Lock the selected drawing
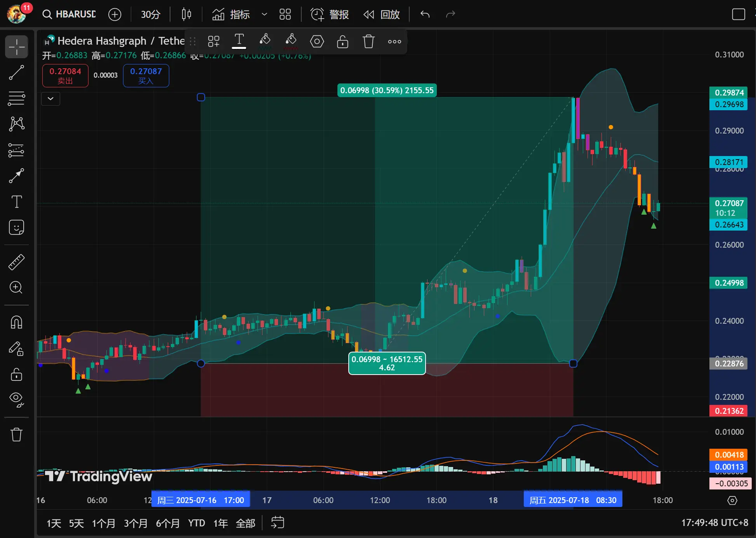The image size is (756, 538). 342,41
